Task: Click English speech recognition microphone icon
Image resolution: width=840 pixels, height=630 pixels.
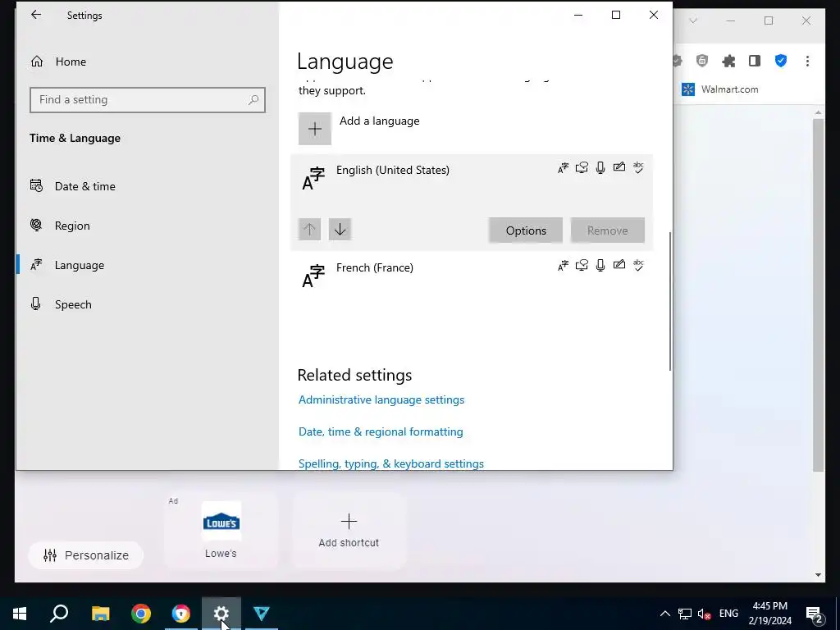Action: (600, 168)
